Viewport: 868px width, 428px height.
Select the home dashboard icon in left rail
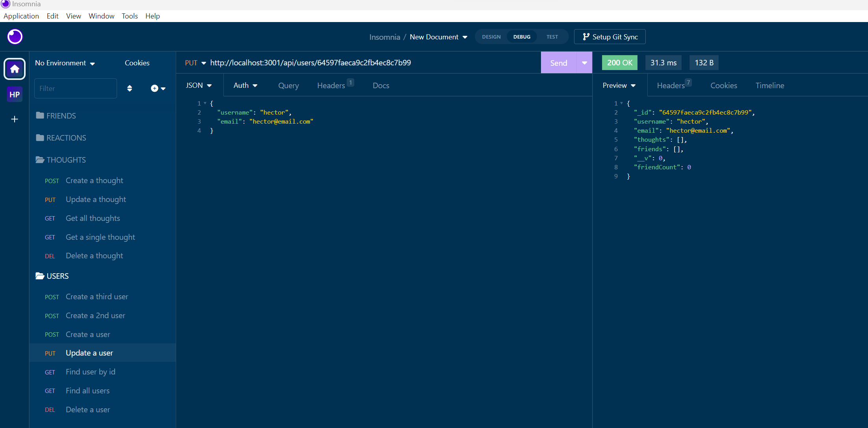[15, 69]
